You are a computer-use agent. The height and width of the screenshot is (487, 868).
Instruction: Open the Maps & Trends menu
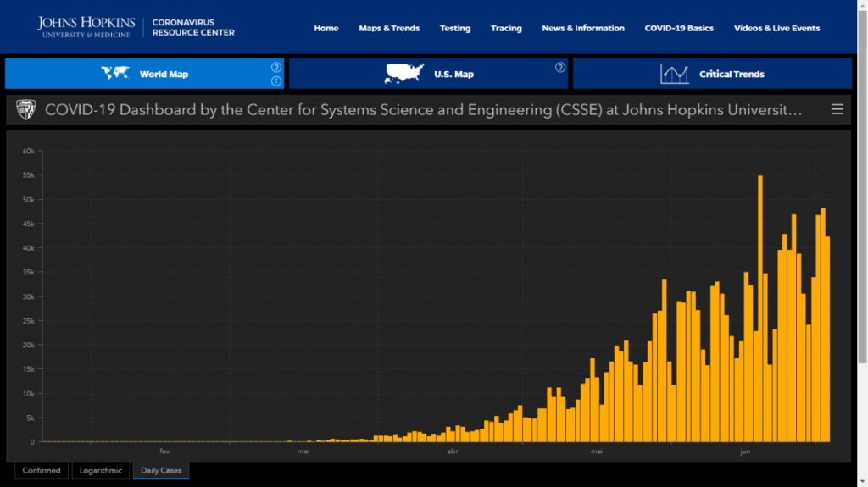pyautogui.click(x=389, y=28)
